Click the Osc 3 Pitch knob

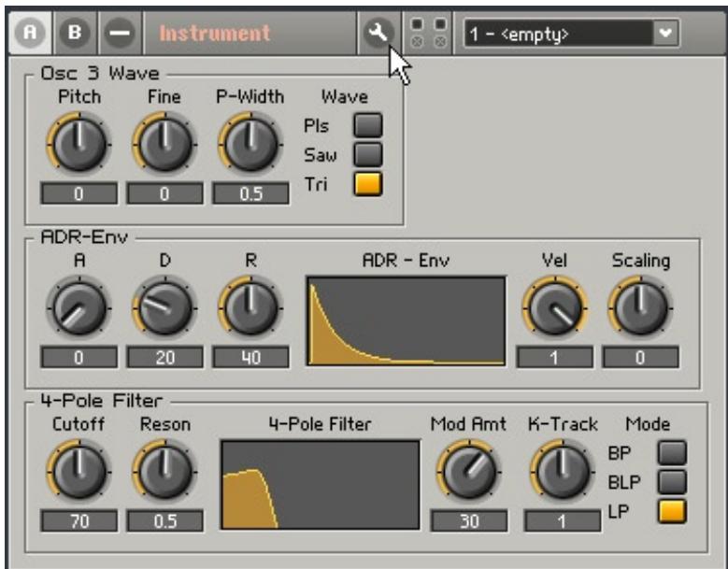(79, 143)
